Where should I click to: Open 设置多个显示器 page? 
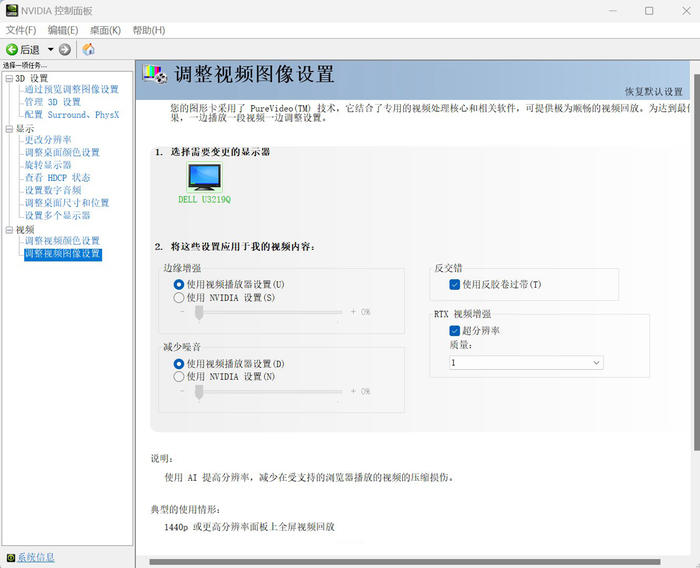click(58, 215)
